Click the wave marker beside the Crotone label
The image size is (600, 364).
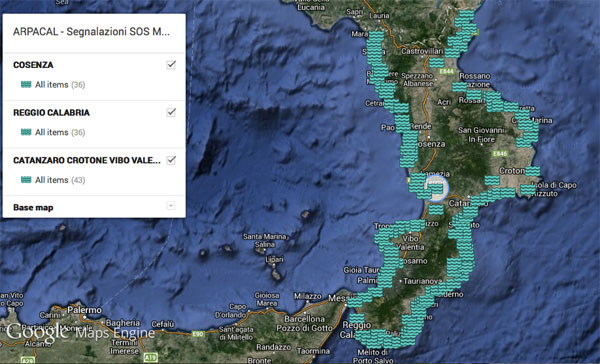click(x=532, y=171)
